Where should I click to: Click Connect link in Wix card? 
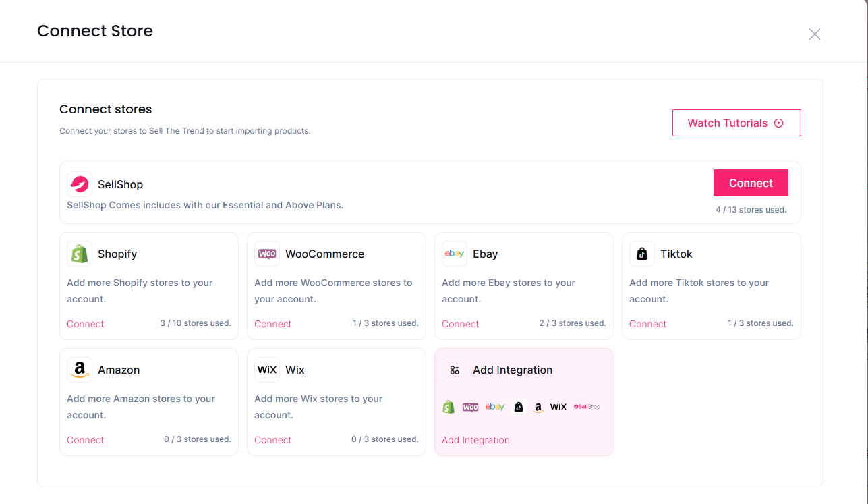point(273,440)
